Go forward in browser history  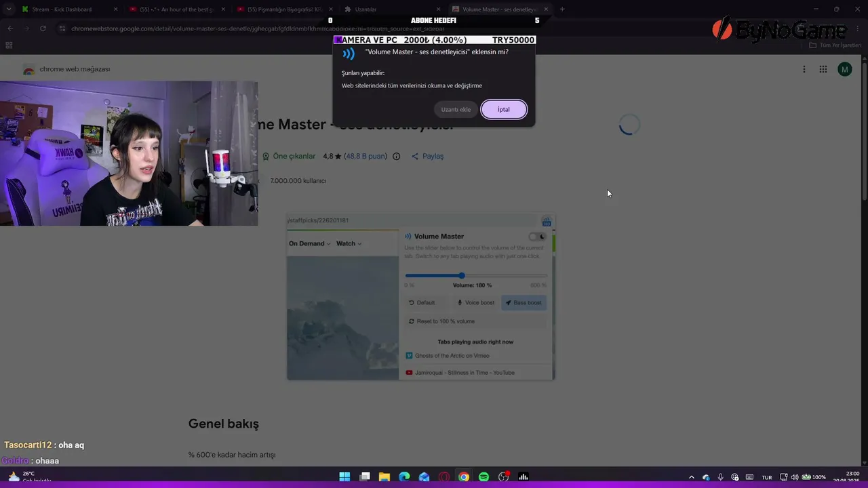(x=26, y=28)
